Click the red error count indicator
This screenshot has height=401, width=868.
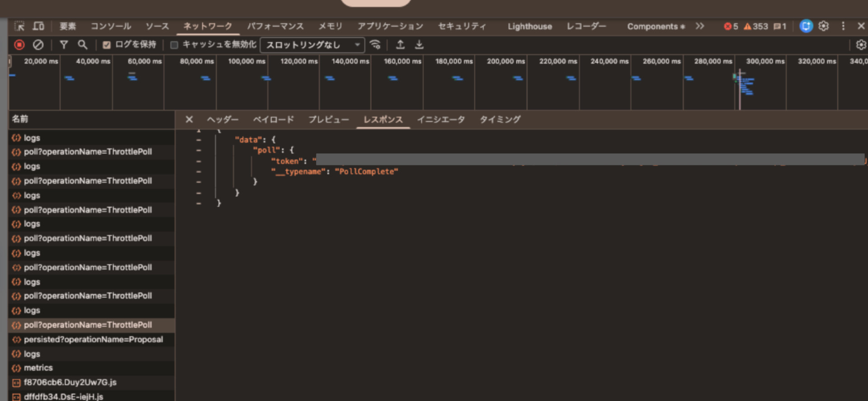(x=731, y=26)
